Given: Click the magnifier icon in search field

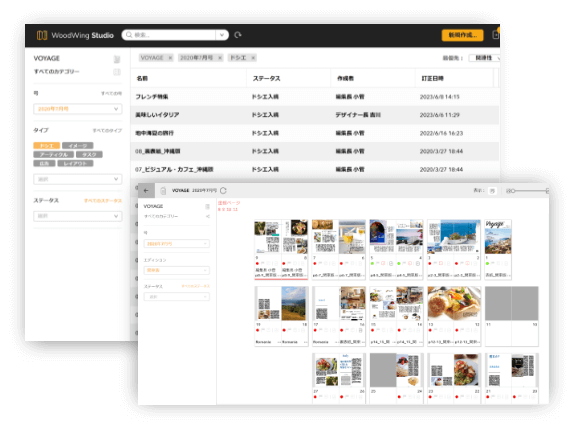Looking at the screenshot, I should [x=129, y=35].
